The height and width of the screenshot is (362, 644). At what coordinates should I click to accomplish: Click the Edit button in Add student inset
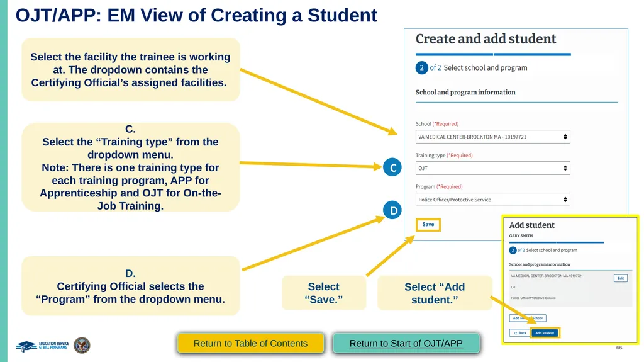click(x=621, y=278)
